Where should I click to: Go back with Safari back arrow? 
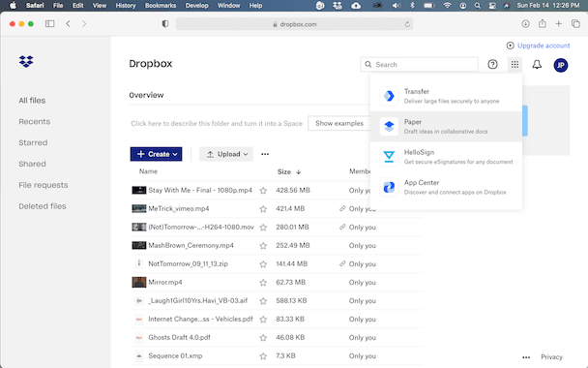tap(68, 23)
